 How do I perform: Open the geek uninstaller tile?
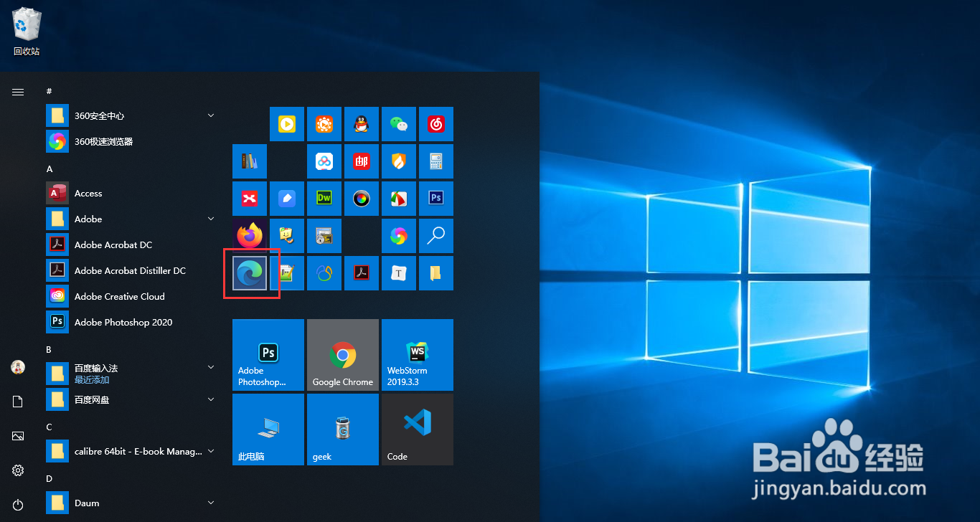[x=343, y=430]
